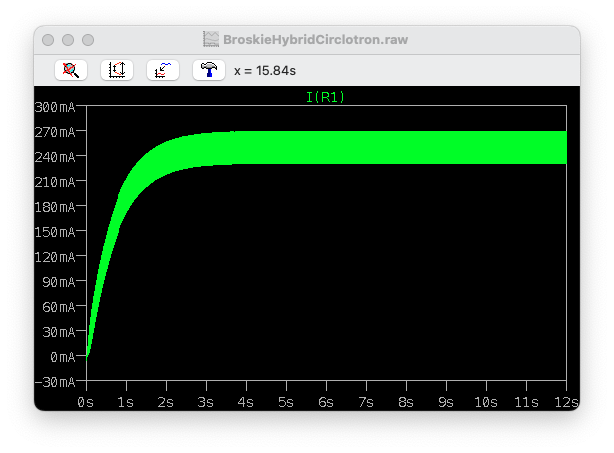
Task: Minimize the waveform window
Action: click(x=68, y=40)
